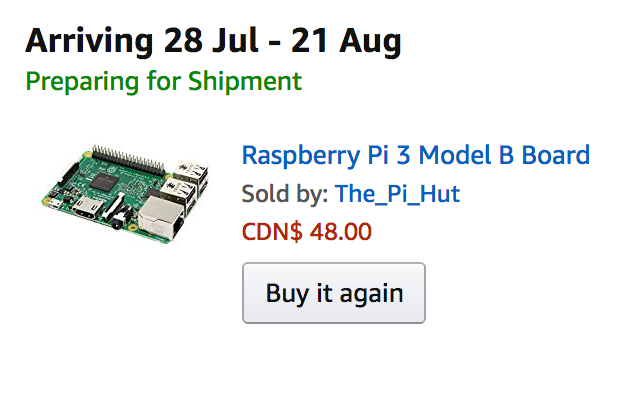Click the black processor chip on the board

(104, 182)
